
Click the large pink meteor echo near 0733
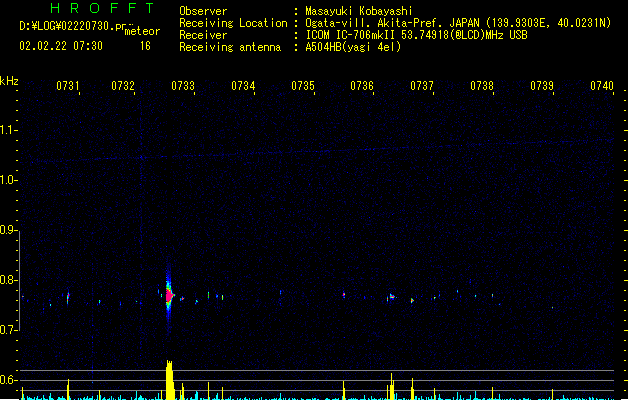pos(169,296)
